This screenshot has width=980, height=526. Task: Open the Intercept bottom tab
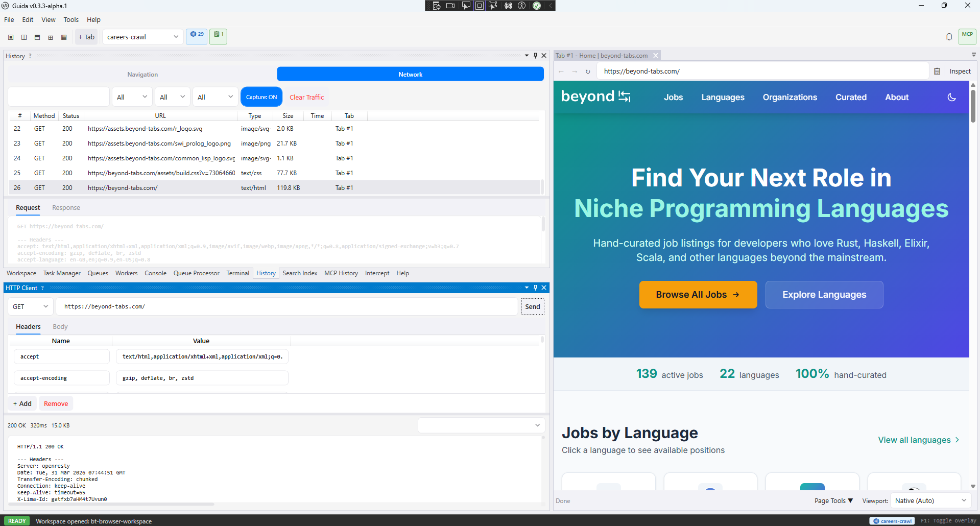click(377, 273)
